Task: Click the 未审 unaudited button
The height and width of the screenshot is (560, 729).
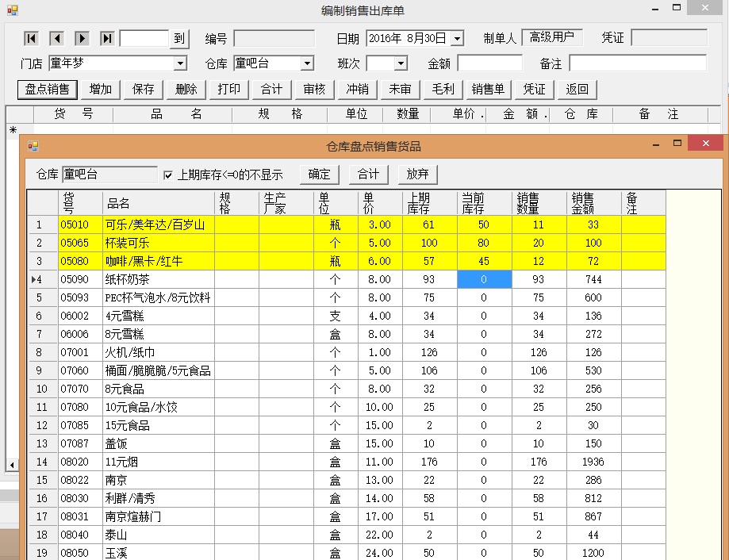Action: tap(400, 89)
